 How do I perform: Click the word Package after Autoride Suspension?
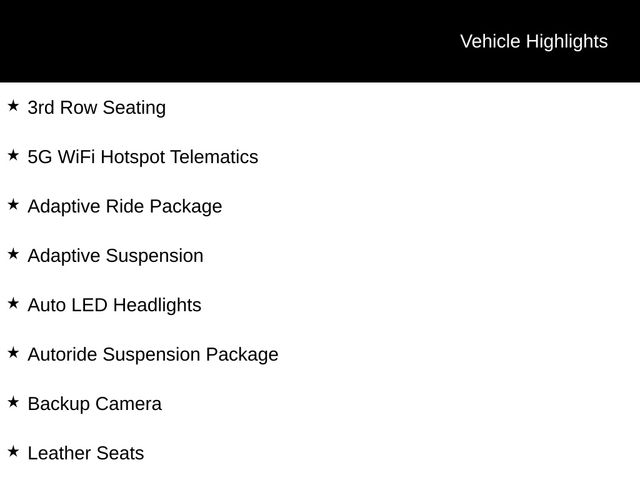(x=242, y=355)
